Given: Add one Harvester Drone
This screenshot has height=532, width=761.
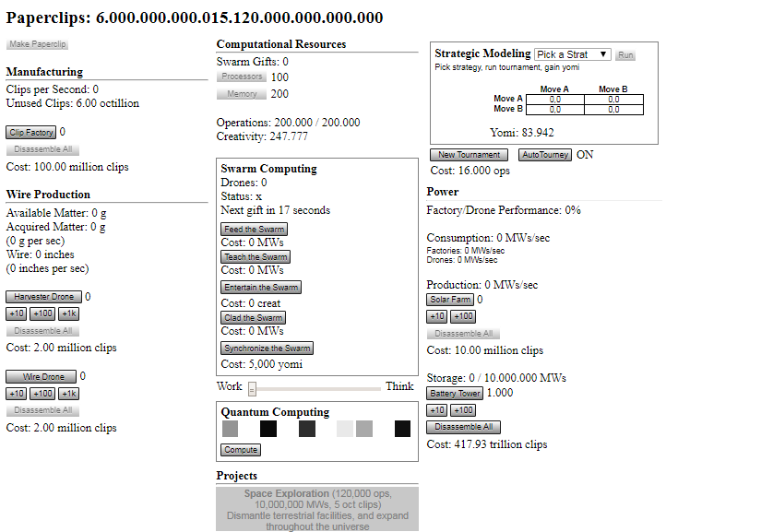Looking at the screenshot, I should click(43, 297).
